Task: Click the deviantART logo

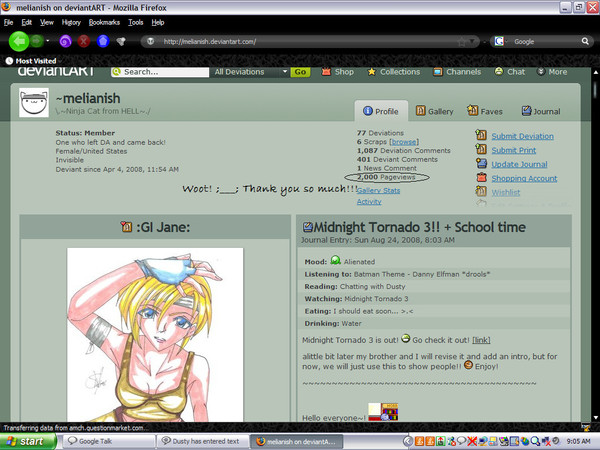Action: (x=56, y=71)
